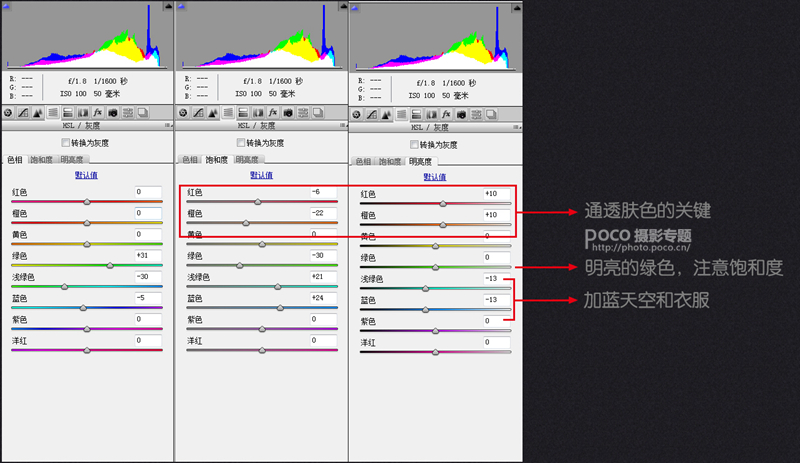This screenshot has height=463, width=800.
Task: Click 浅绿色 slider handle in Hue panel
Action: [x=64, y=286]
